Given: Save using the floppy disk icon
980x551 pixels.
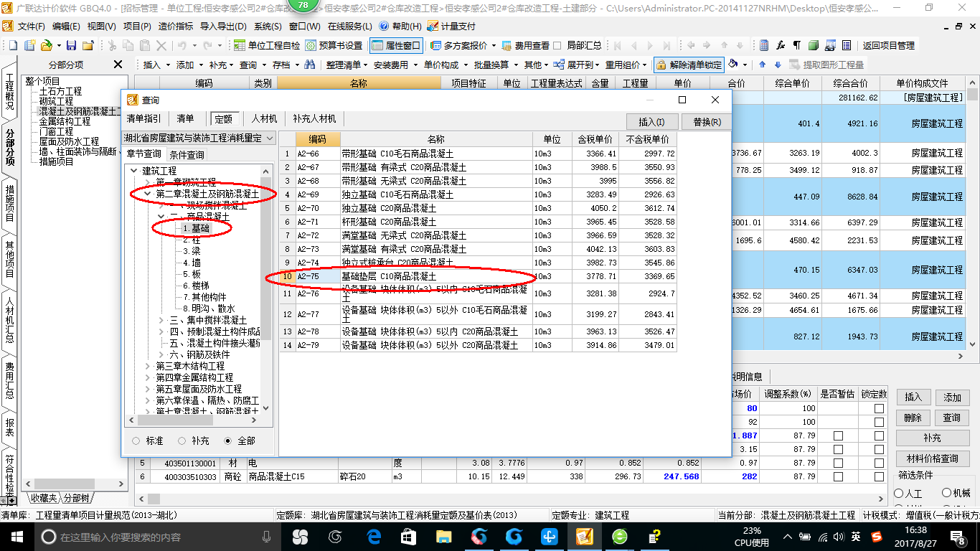Looking at the screenshot, I should coord(70,45).
